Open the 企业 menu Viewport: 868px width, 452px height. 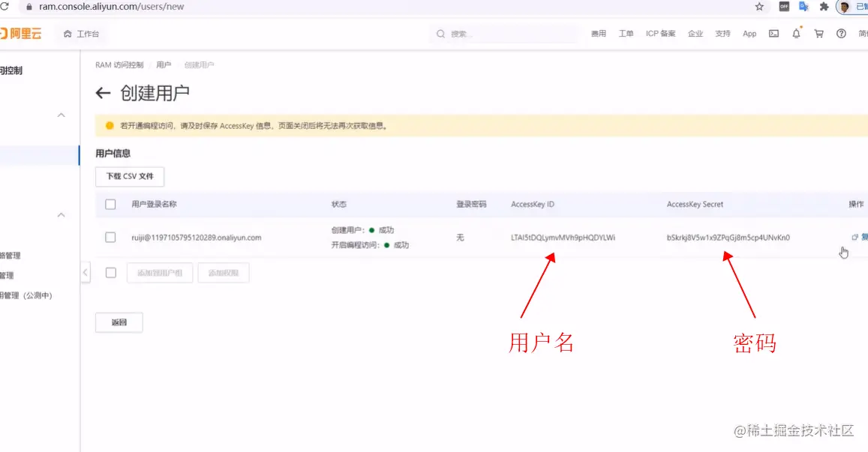coord(695,34)
